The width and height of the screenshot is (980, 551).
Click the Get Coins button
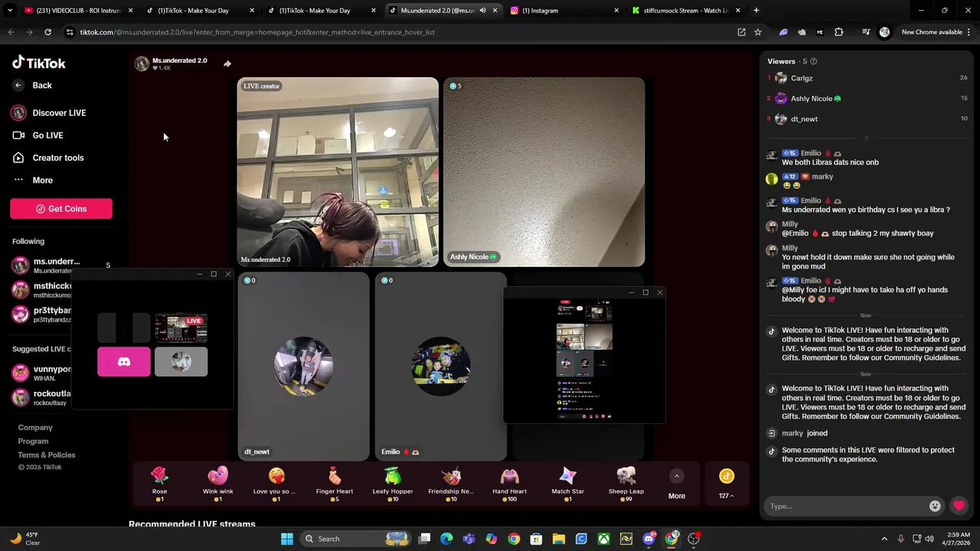coord(61,209)
